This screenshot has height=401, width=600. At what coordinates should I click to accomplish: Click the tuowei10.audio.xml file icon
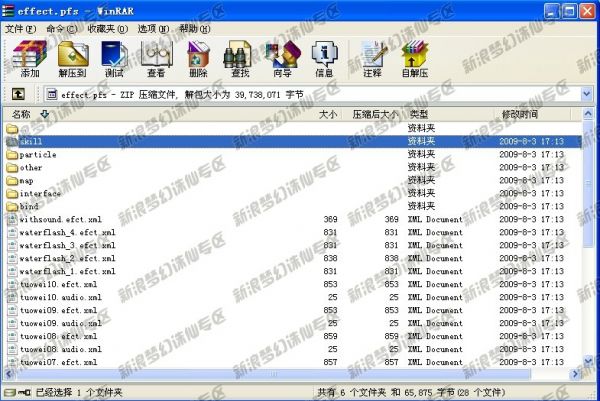(12, 297)
